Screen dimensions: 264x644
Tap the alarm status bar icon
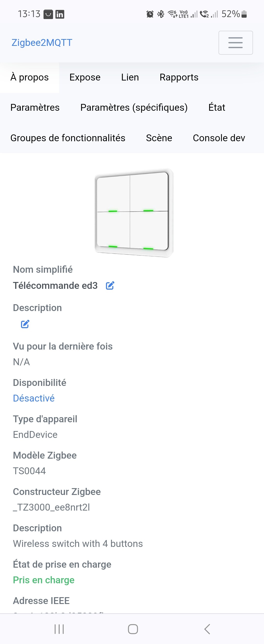(x=150, y=14)
